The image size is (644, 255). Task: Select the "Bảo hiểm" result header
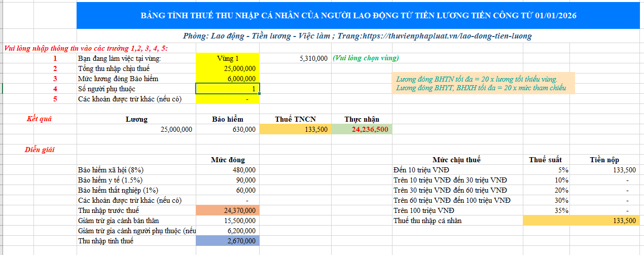tap(227, 119)
